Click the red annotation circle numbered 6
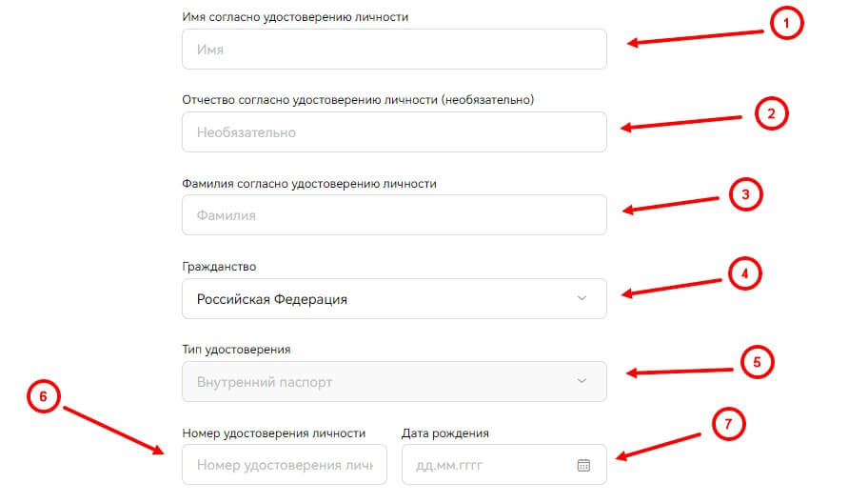Viewport: 868px width, 503px height. pos(45,397)
